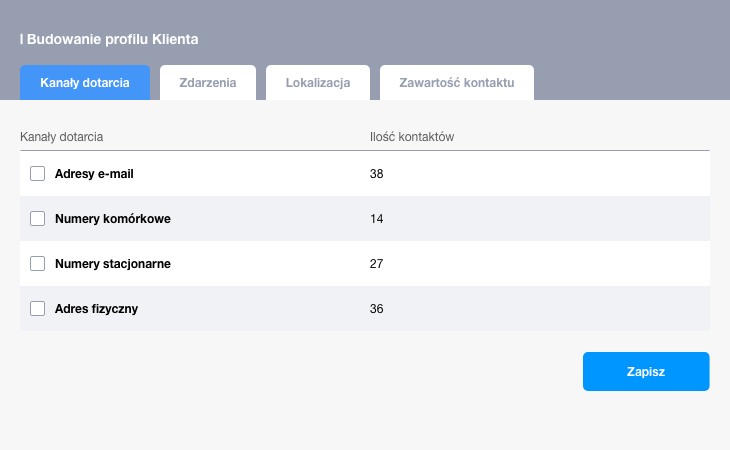
Task: Click the contact count 36
Action: (x=377, y=309)
